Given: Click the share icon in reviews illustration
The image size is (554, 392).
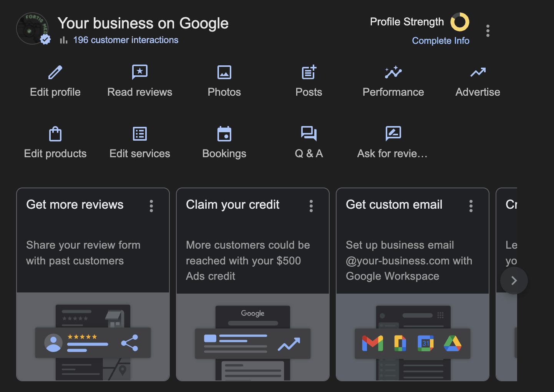Looking at the screenshot, I should coord(129,343).
